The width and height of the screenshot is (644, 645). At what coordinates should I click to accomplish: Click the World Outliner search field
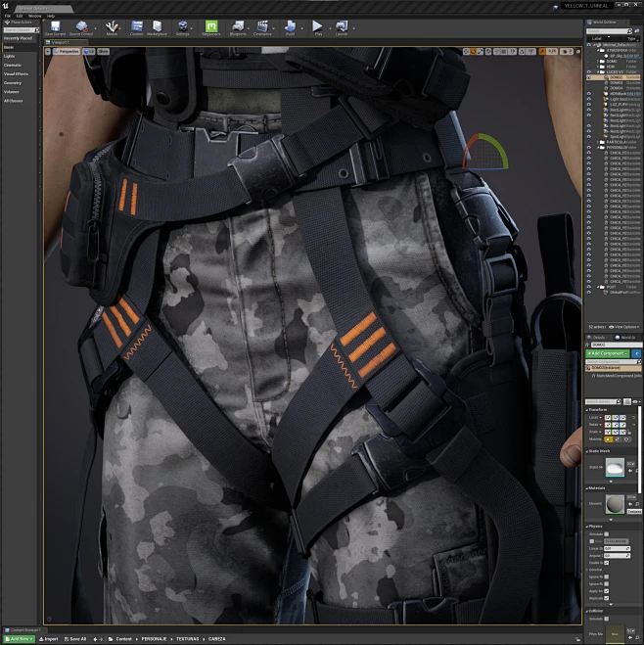pos(609,31)
